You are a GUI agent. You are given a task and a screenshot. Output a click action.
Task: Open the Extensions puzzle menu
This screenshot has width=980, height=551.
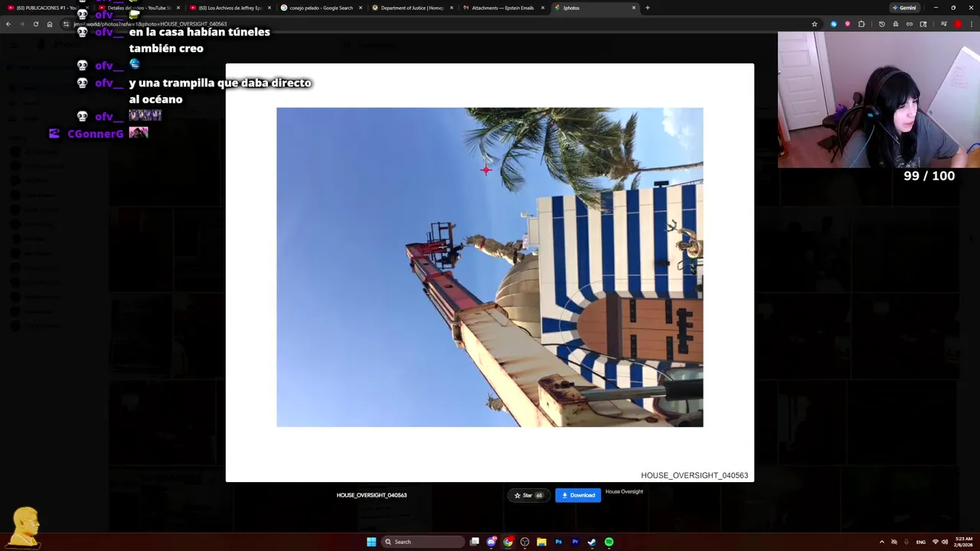pyautogui.click(x=861, y=24)
